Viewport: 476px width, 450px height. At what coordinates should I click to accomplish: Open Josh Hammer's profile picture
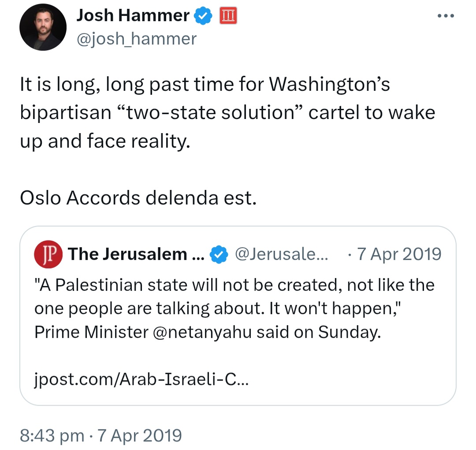click(x=43, y=27)
